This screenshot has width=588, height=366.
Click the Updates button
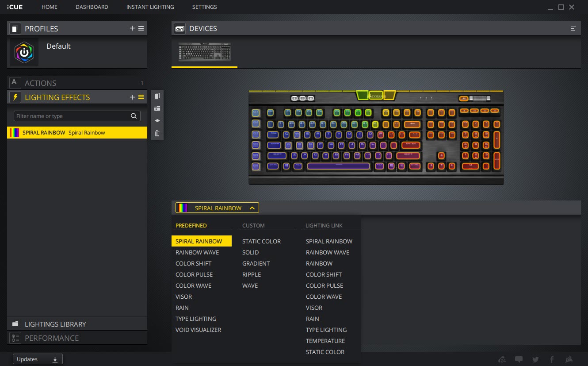click(x=38, y=359)
